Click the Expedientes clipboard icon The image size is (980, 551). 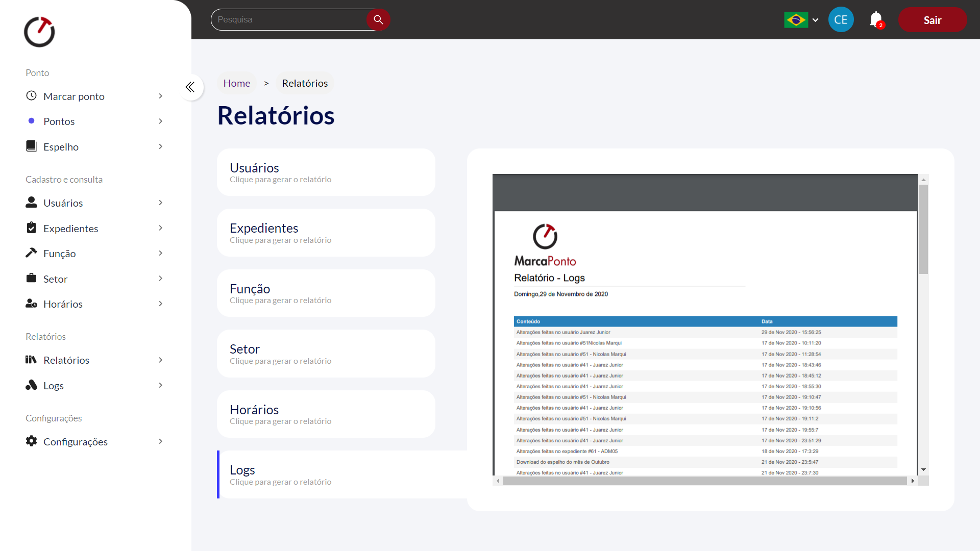tap(31, 228)
